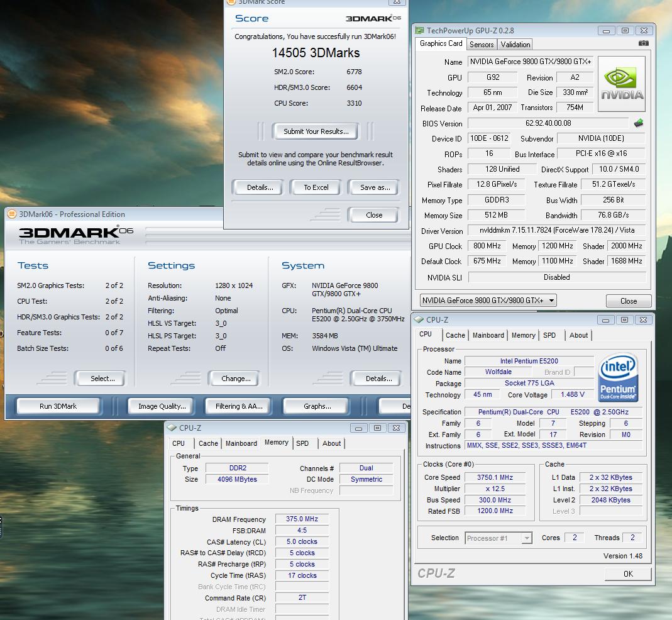The image size is (672, 620).
Task: Open Image Quality settings button
Action: (162, 406)
